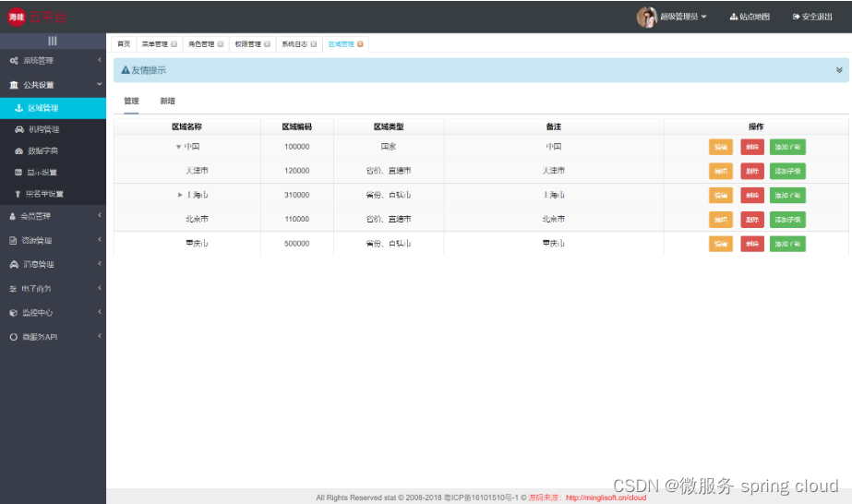
Task: Click the 区域类型 column header
Action: click(x=389, y=126)
